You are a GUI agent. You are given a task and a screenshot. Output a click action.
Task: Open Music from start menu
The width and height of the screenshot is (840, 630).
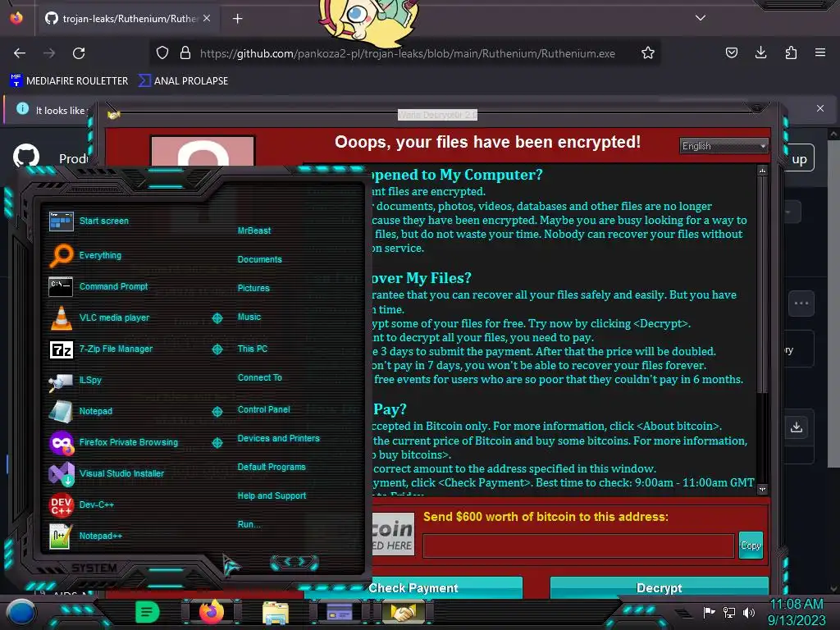coord(249,317)
